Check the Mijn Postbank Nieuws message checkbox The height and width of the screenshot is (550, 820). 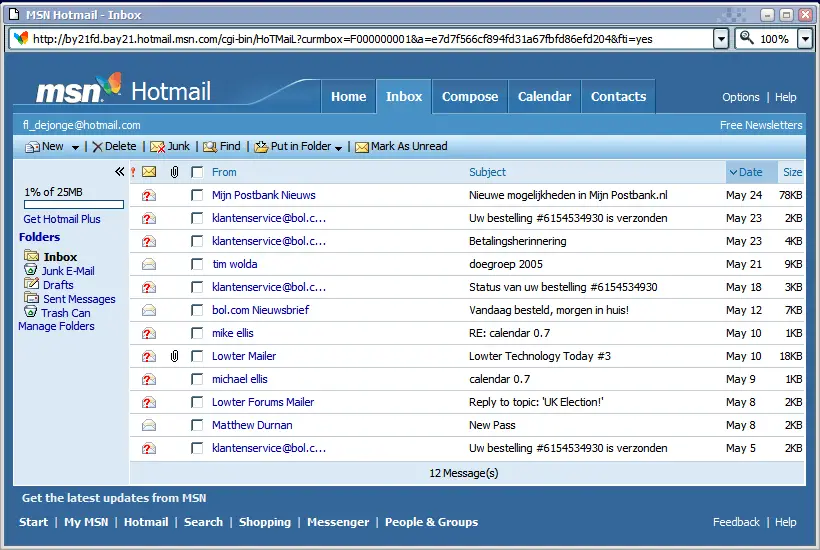point(197,195)
